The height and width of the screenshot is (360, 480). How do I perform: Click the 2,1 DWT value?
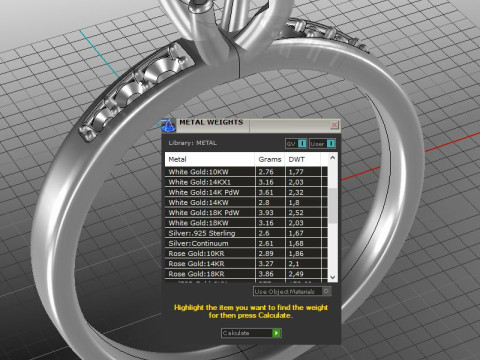point(294,264)
